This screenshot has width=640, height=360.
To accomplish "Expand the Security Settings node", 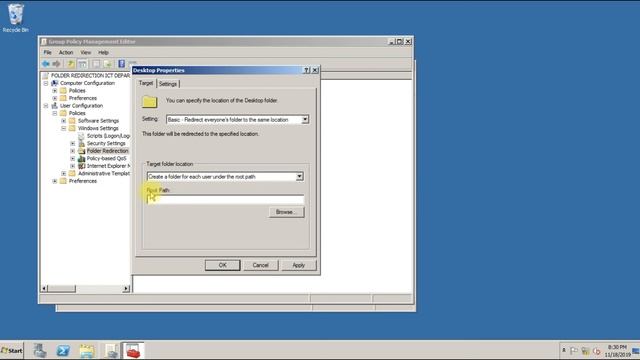I will (x=73, y=143).
